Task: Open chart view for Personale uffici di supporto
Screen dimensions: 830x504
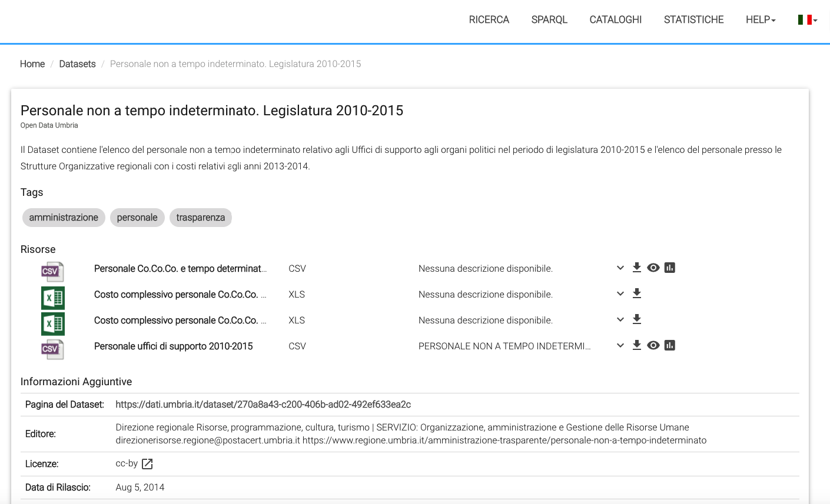Action: click(670, 345)
